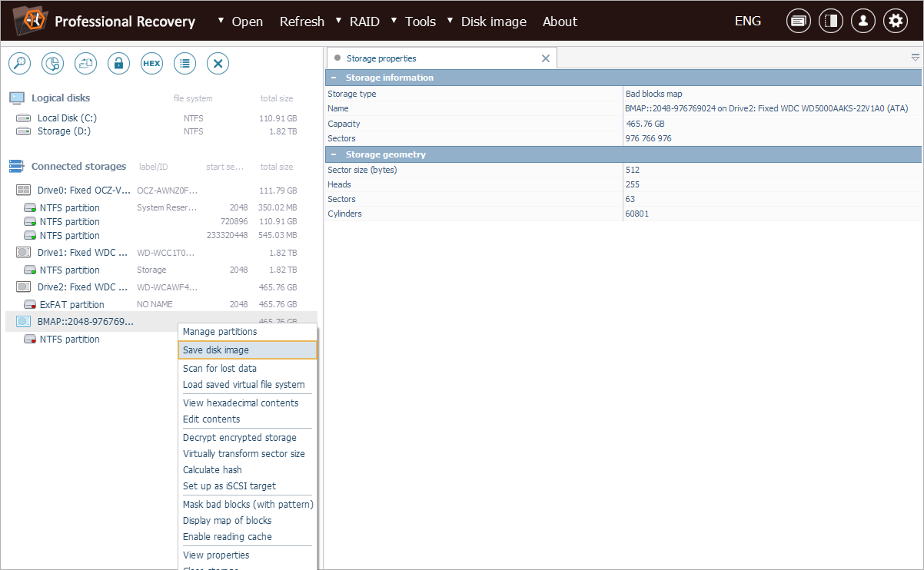Open the HEX viewer toolbar icon

[x=151, y=64]
